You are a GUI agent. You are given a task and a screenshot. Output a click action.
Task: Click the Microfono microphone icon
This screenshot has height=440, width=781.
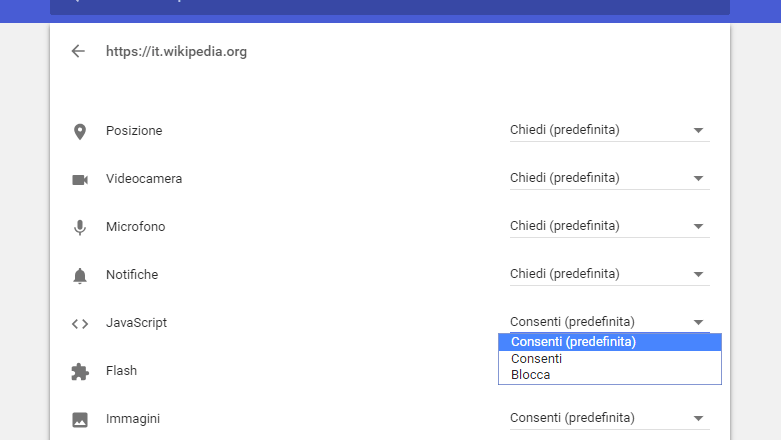pos(80,227)
